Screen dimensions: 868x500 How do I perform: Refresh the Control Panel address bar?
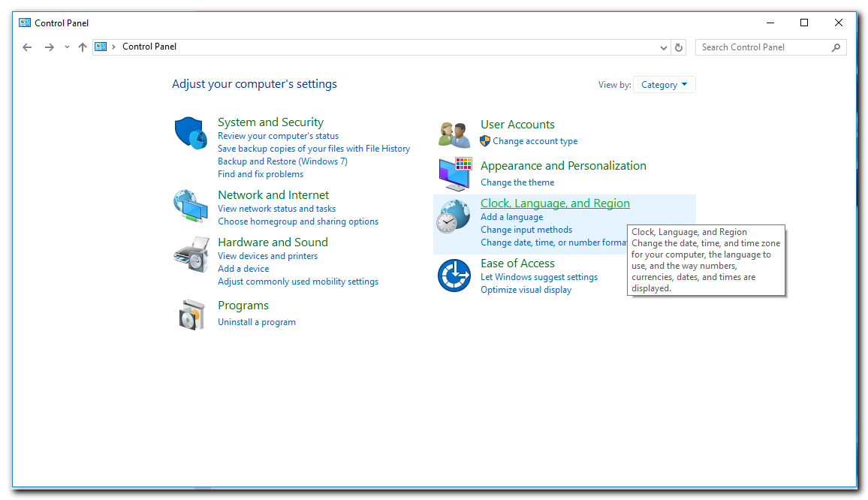coord(679,47)
